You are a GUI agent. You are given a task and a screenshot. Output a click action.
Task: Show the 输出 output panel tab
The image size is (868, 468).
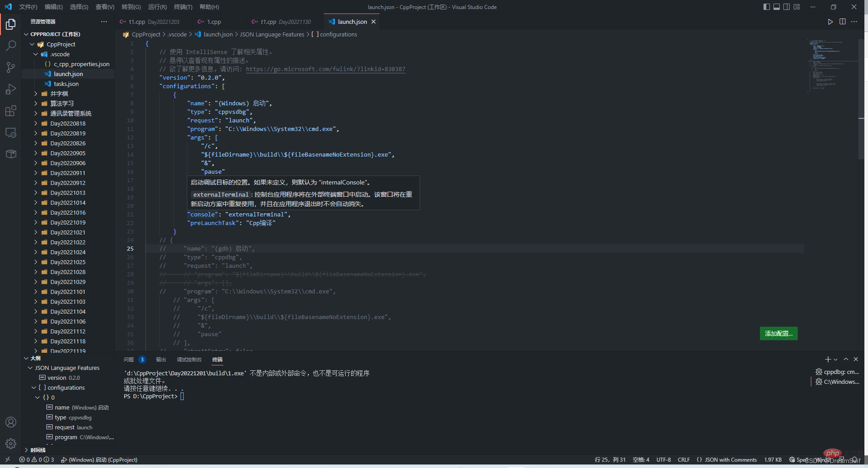click(x=161, y=360)
